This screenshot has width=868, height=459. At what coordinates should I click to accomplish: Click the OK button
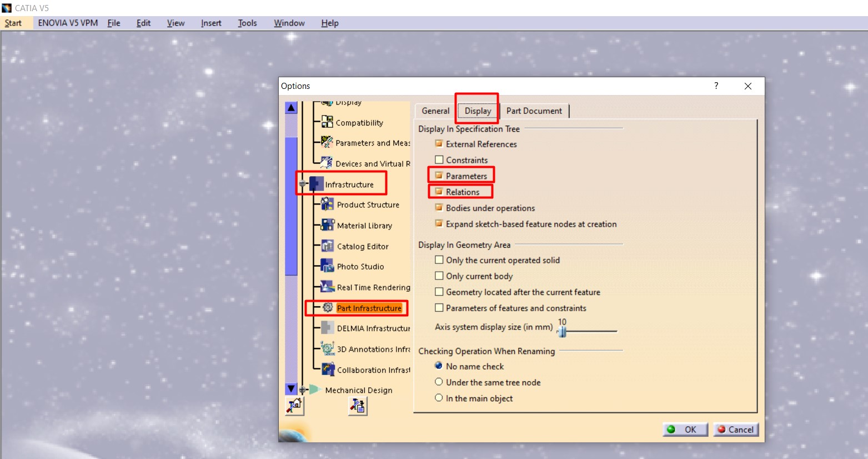click(685, 429)
